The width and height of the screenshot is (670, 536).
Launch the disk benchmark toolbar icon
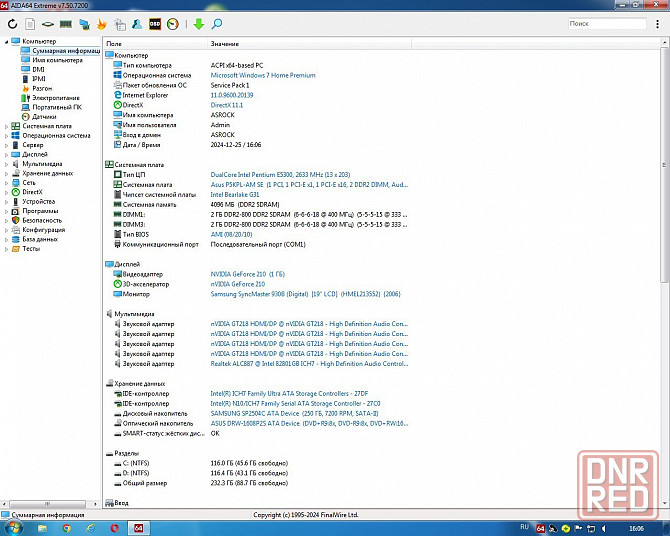click(x=48, y=24)
